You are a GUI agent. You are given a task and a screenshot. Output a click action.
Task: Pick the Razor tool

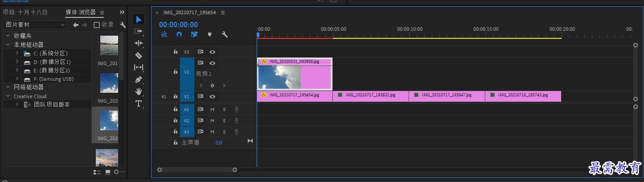click(x=139, y=55)
